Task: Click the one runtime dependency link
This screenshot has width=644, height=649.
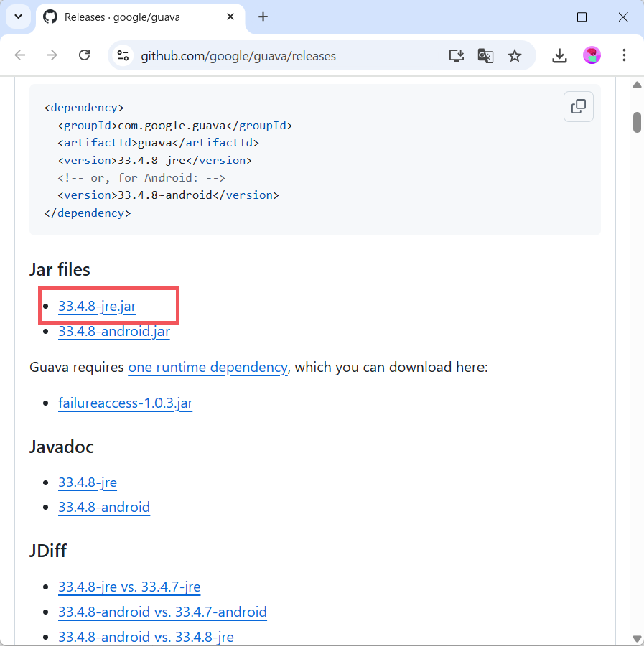Action: click(x=207, y=367)
